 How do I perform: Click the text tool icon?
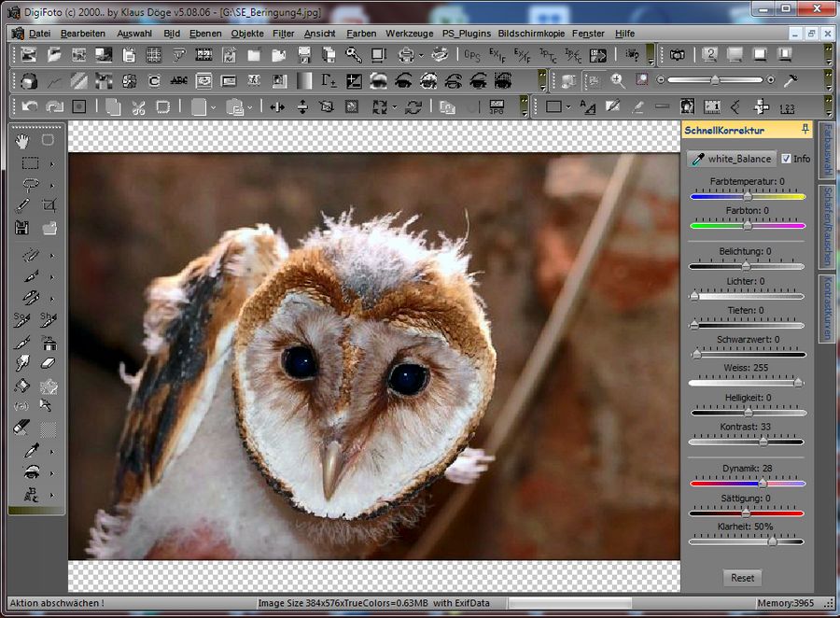(588, 106)
